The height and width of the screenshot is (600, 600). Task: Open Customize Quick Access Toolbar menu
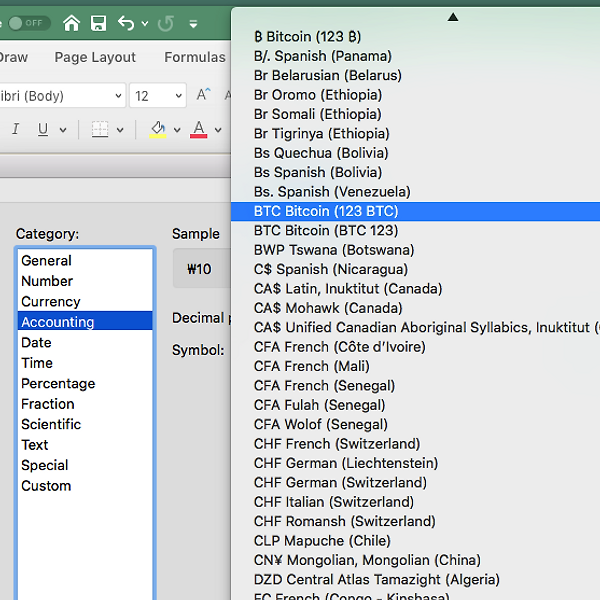193,23
